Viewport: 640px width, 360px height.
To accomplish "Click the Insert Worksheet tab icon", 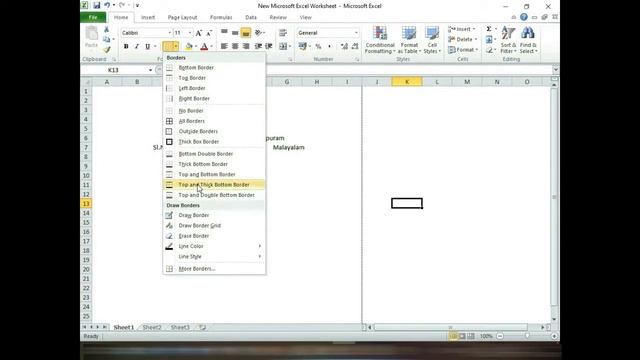I will pos(202,327).
